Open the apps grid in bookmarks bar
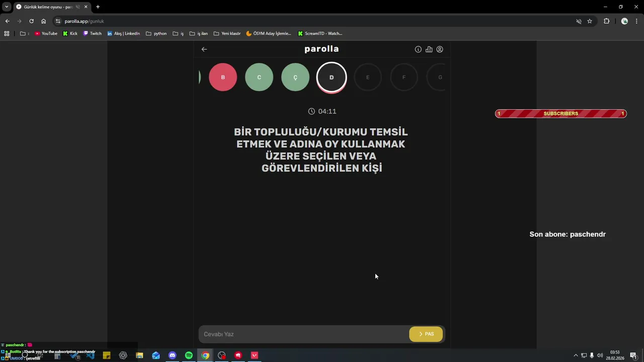The height and width of the screenshot is (362, 644). [x=7, y=34]
